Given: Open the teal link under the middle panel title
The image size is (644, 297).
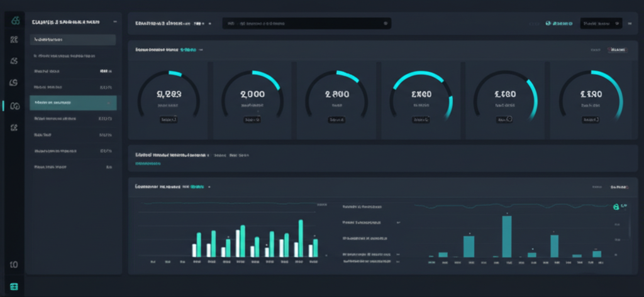Looking at the screenshot, I should click(148, 164).
